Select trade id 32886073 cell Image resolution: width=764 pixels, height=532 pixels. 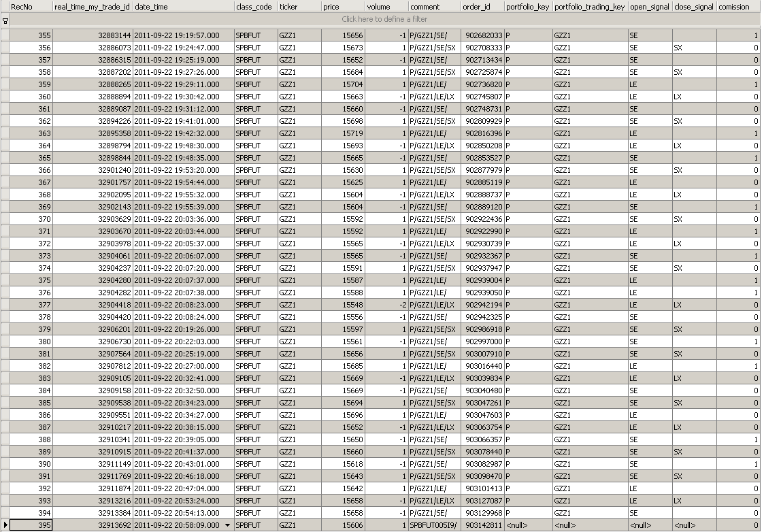[93, 48]
